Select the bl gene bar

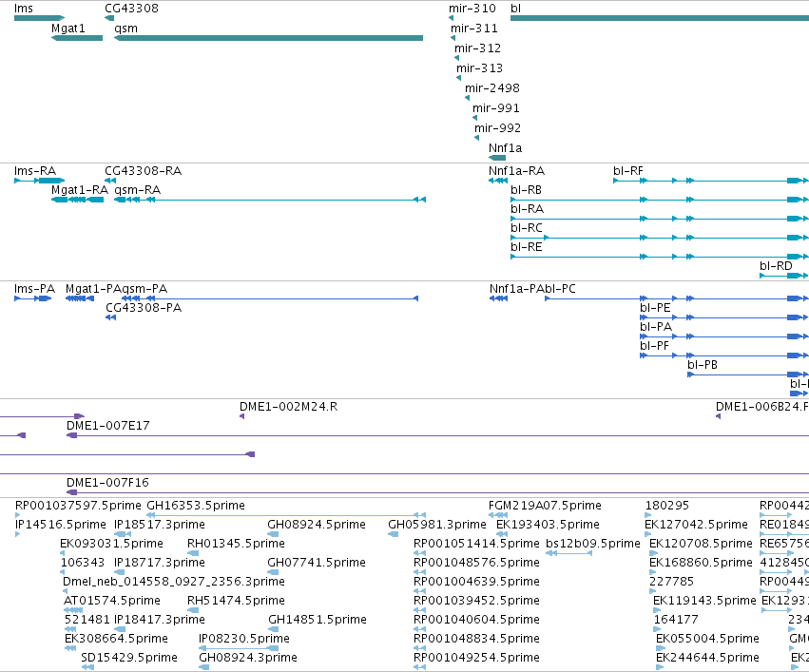coord(660,18)
